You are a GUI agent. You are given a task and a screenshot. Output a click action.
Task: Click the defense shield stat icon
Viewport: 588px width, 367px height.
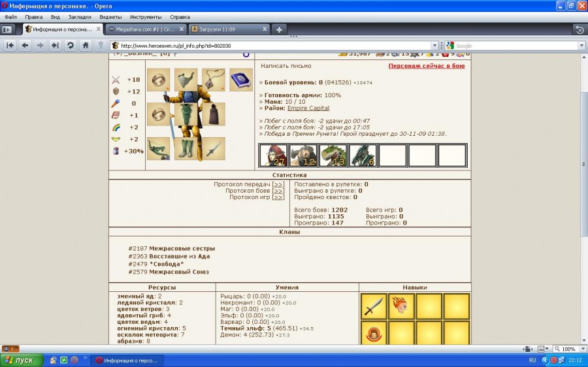[x=116, y=91]
